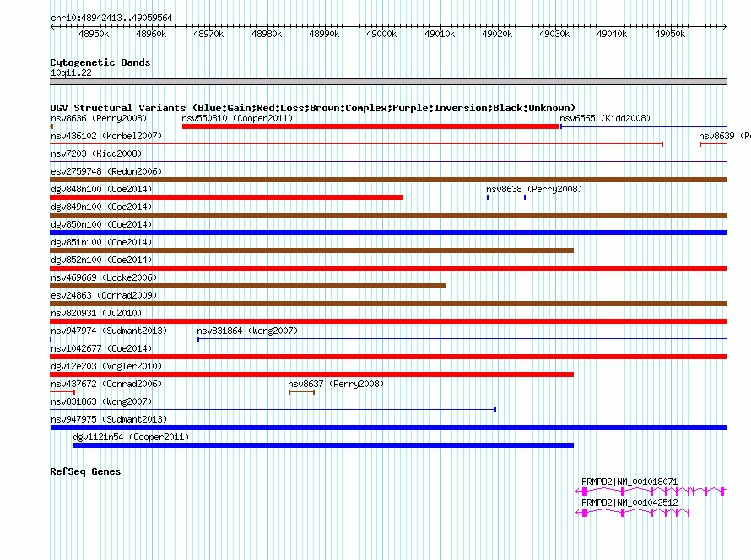Select the brown nsv469669 complex bar
Screen dimensions: 751x560
[x=248, y=286]
